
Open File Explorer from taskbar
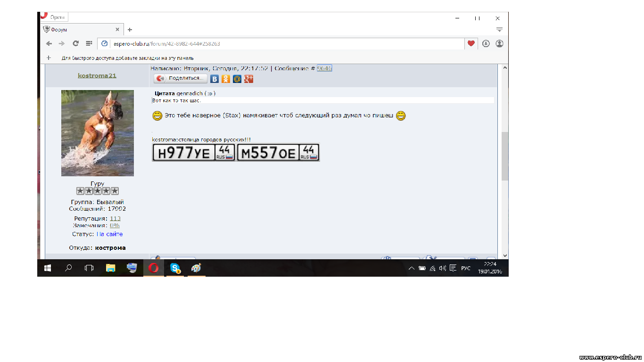pos(110,268)
